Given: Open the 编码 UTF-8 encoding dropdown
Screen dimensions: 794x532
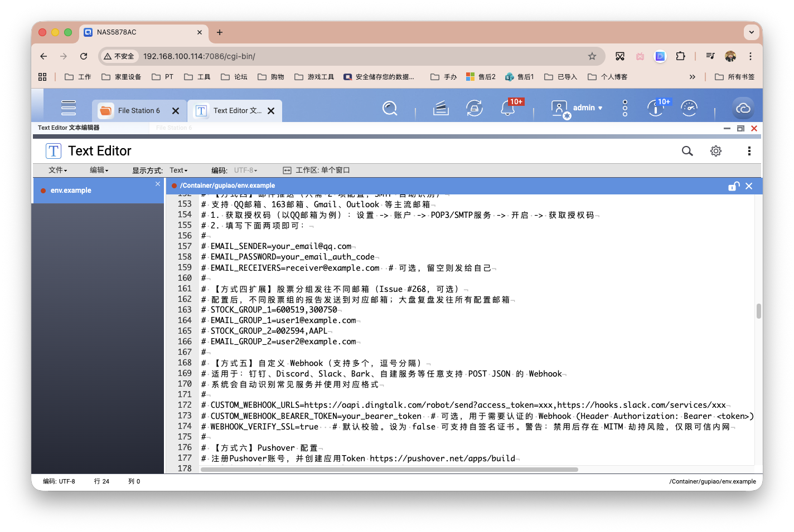Looking at the screenshot, I should [x=245, y=170].
